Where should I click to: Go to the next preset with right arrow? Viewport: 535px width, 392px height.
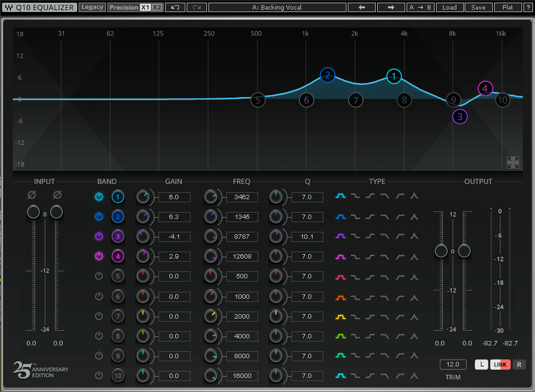tap(391, 7)
